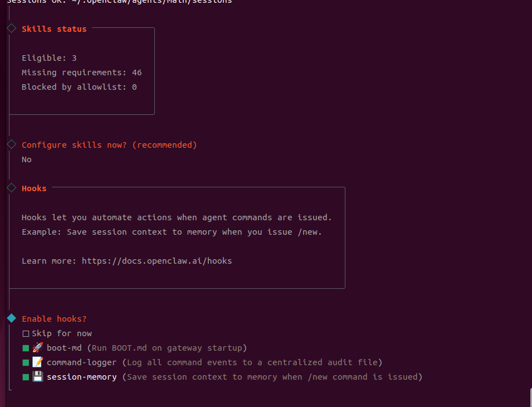This screenshot has height=407, width=532.
Task: Click the filled diamond beside Enable hooks
Action: tap(11, 318)
